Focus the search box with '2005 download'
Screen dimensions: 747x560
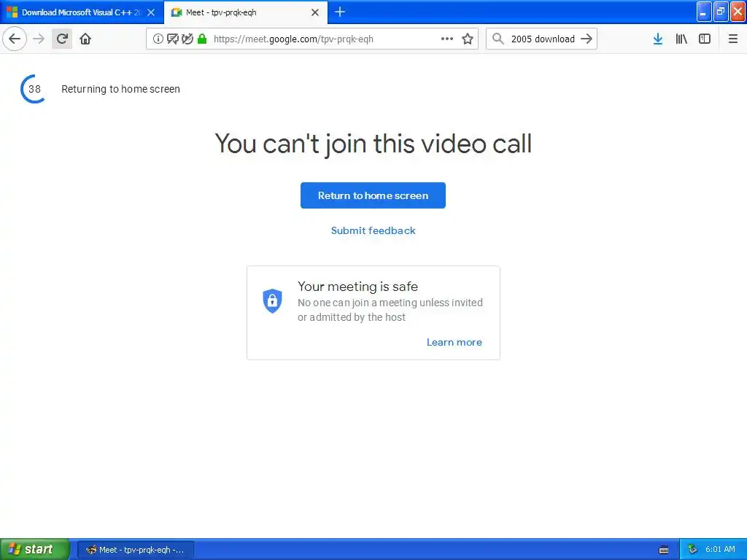coord(543,39)
